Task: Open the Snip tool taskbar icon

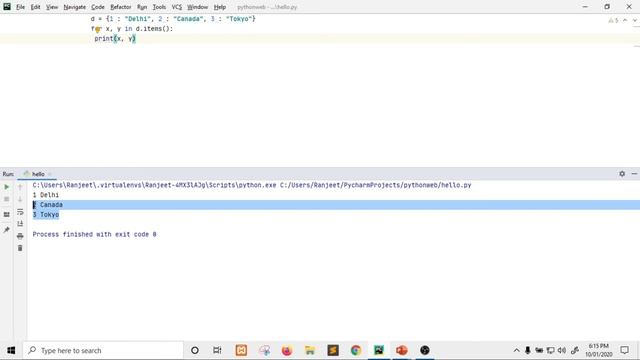Action: pos(264,350)
